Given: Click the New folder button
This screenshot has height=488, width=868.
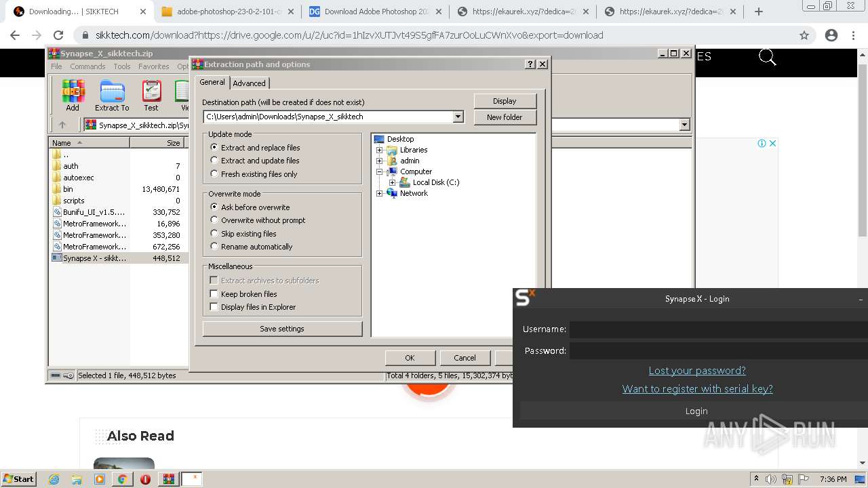Looking at the screenshot, I should pos(505,117).
